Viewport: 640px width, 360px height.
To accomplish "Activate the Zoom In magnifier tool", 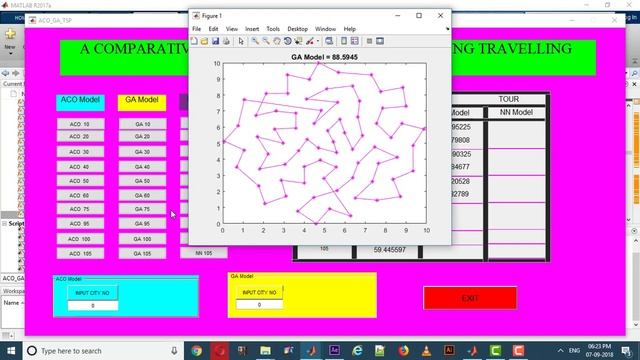I will (x=255, y=41).
